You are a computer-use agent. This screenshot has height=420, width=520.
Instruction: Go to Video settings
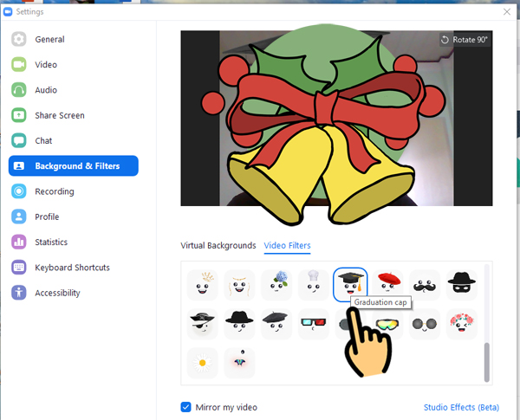click(x=45, y=64)
